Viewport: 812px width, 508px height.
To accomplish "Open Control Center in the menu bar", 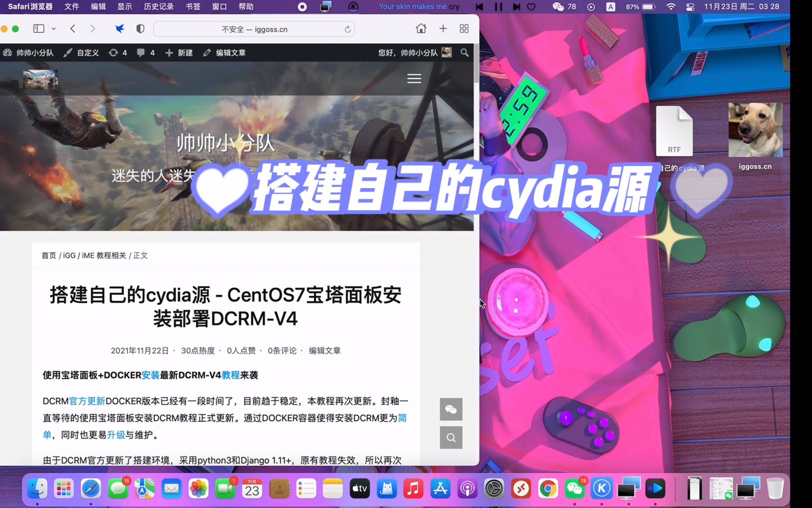I will [690, 7].
